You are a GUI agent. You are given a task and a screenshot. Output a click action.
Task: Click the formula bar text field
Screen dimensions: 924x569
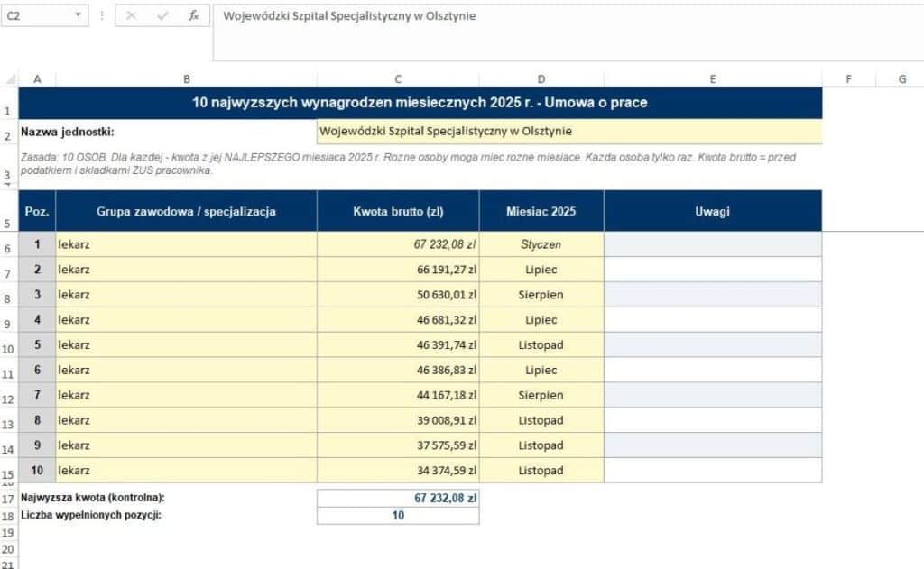[x=568, y=33]
